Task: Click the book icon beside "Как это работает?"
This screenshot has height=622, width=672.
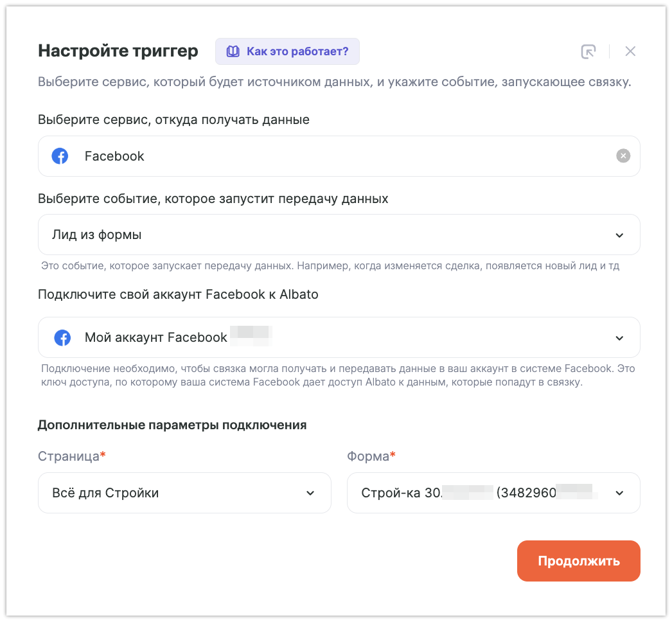Action: (x=233, y=51)
